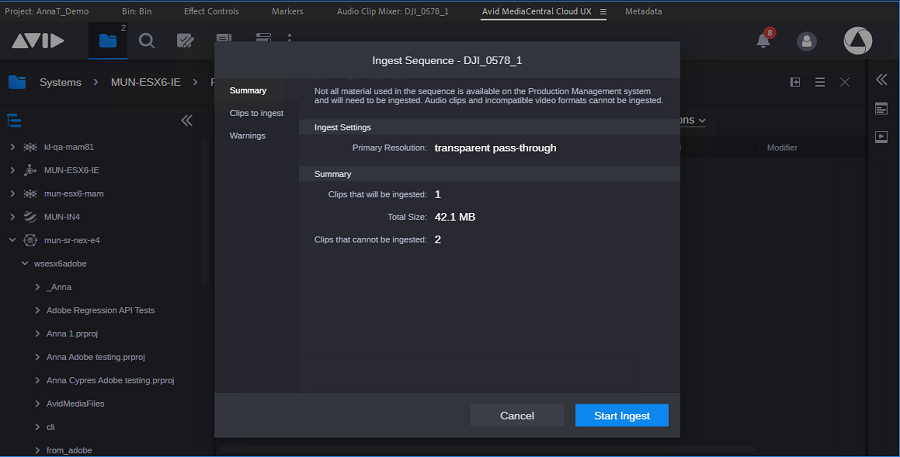Cancel the Ingest Sequence dialog
The image size is (900, 457).
click(517, 416)
